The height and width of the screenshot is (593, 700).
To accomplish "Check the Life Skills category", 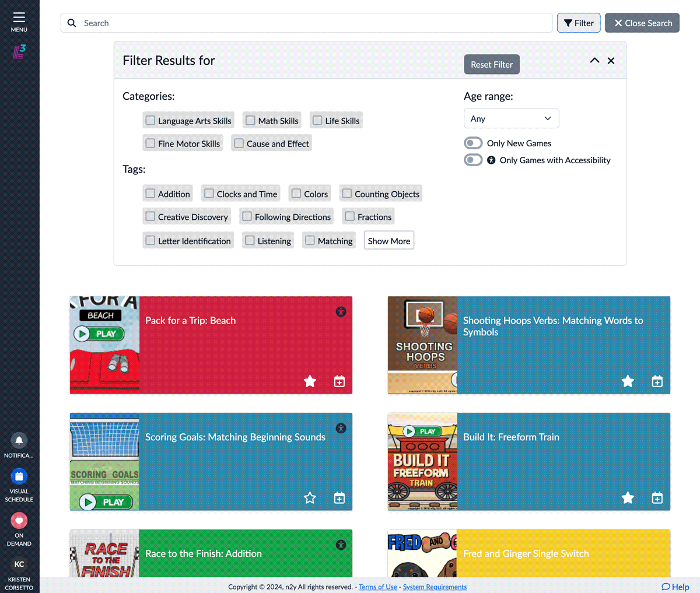I will tap(317, 120).
